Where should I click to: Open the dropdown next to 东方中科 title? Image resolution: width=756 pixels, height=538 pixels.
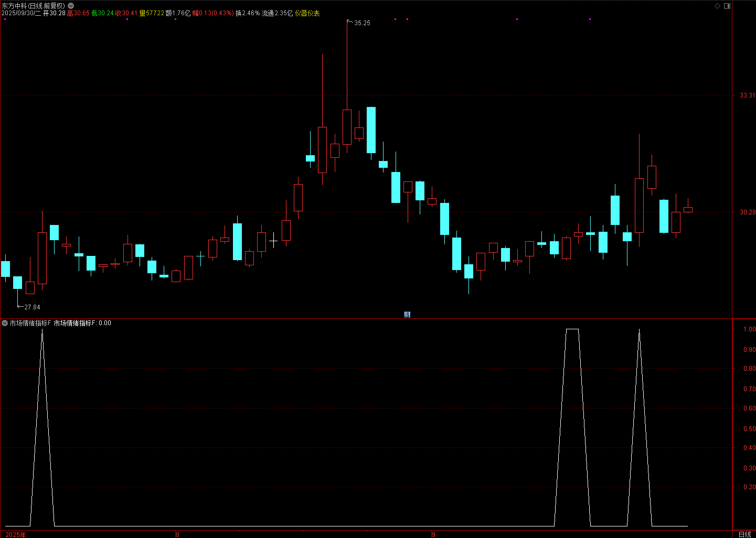[x=71, y=6]
